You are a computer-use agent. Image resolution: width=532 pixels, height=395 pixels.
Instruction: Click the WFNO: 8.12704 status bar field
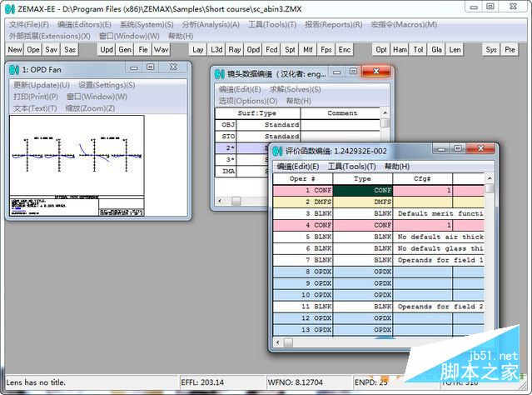(x=308, y=382)
